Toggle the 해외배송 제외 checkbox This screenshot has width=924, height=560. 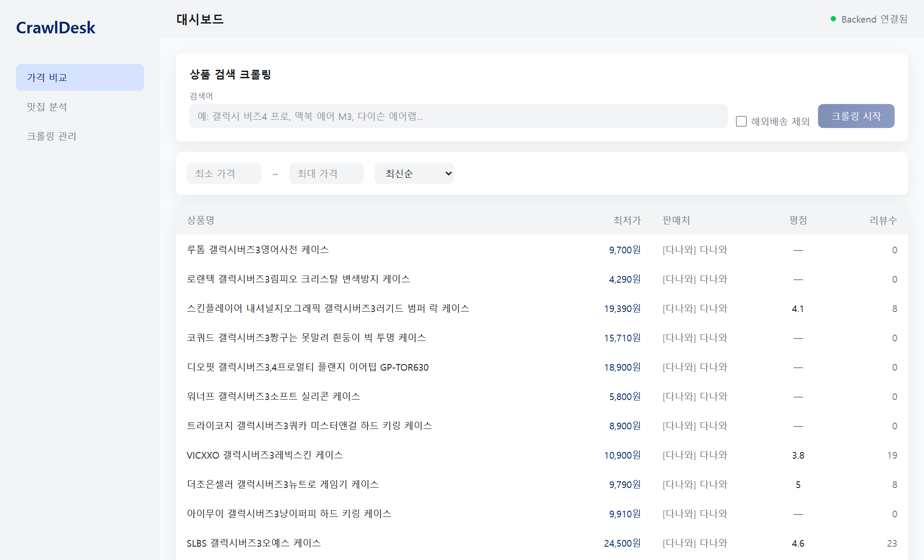tap(741, 121)
